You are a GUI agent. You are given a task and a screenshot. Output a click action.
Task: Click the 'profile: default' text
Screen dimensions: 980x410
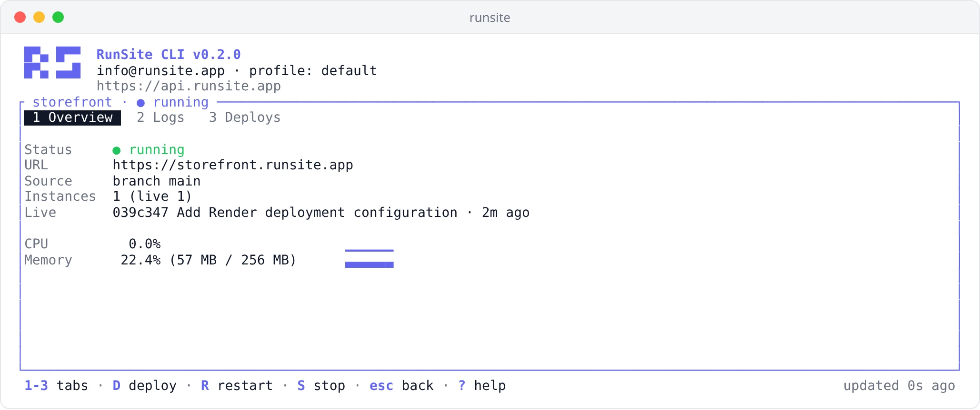click(313, 71)
